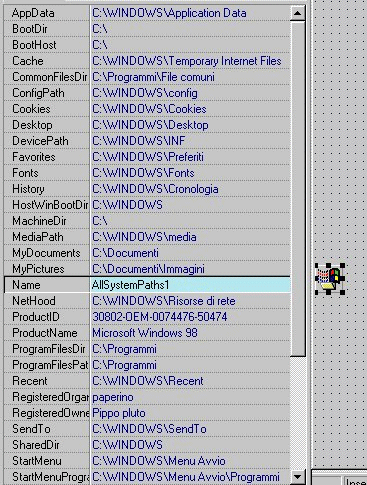Click the Name property label

coord(26,285)
